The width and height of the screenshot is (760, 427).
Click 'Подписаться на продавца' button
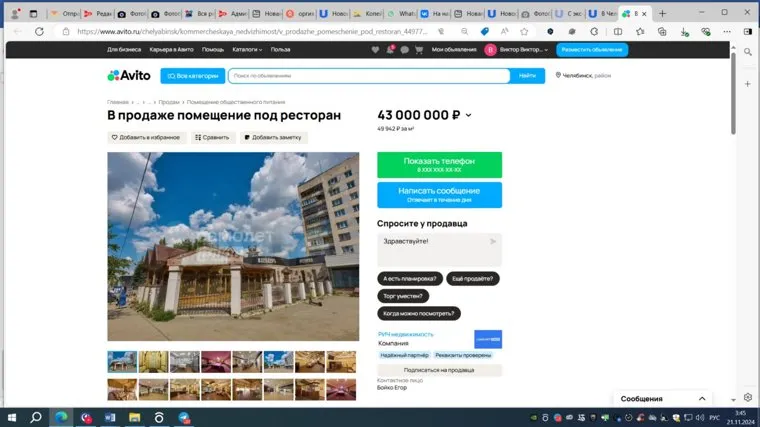(x=439, y=370)
